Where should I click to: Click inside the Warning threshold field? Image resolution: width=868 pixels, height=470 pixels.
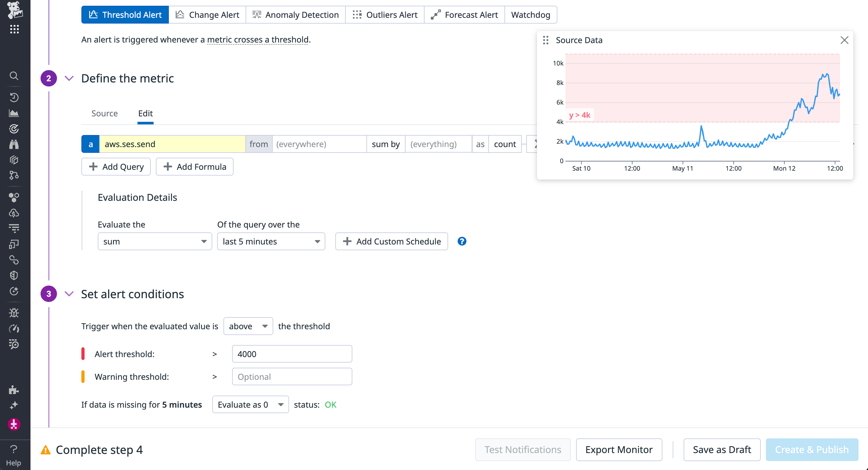click(x=292, y=376)
